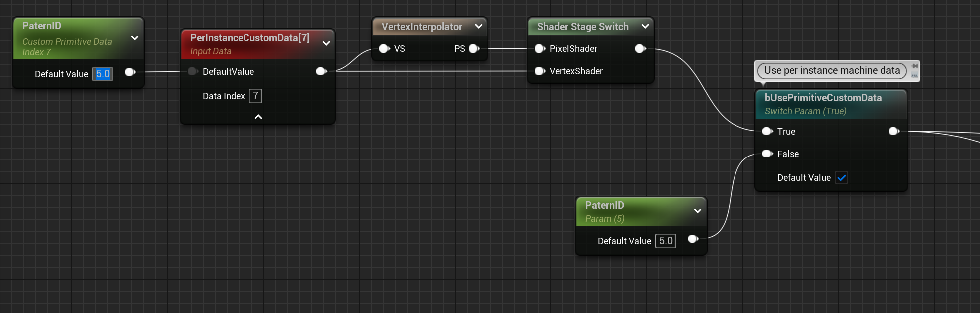The height and width of the screenshot is (313, 980).
Task: Toggle the comment bubble pin icon
Action: [x=914, y=66]
